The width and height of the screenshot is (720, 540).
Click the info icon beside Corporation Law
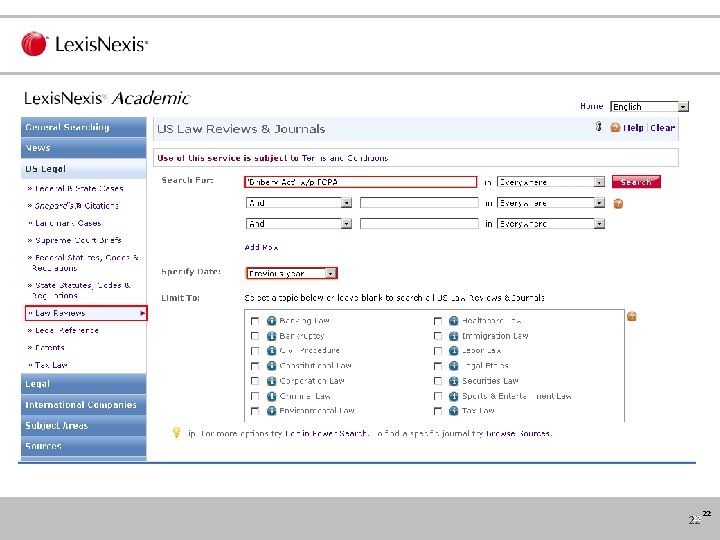pyautogui.click(x=271, y=381)
